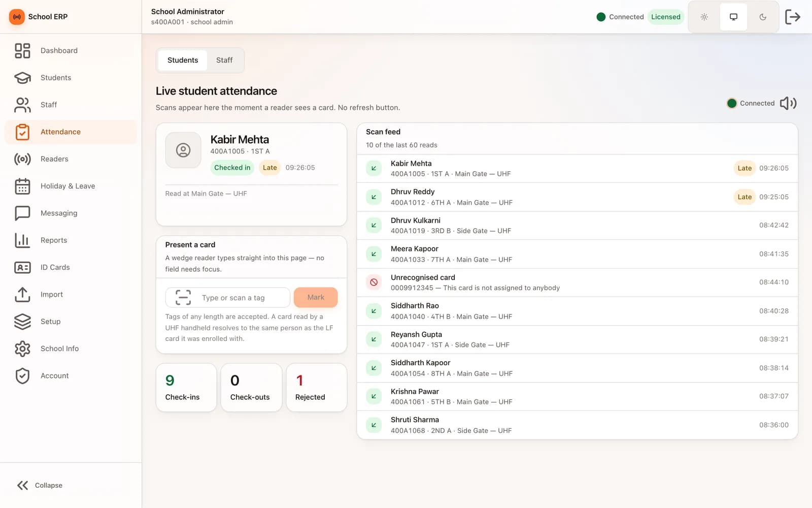Click Kabir Mehta's avatar placeholder
Image resolution: width=812 pixels, height=508 pixels.
tap(183, 150)
